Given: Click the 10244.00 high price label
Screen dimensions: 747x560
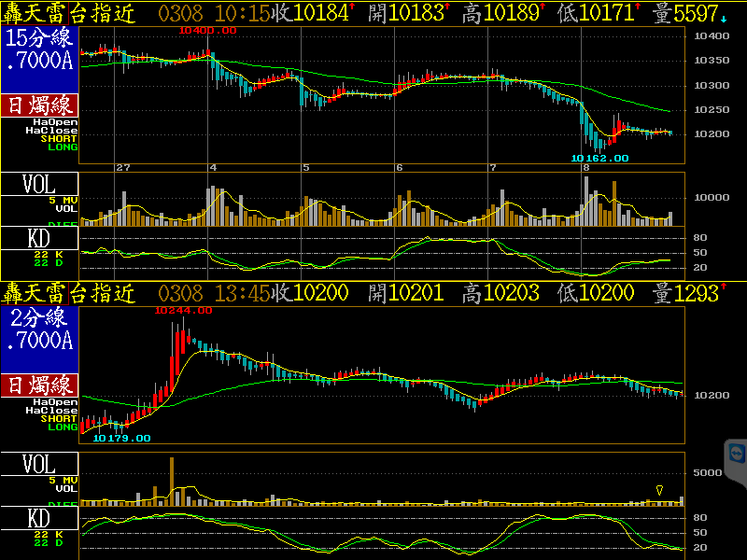Looking at the screenshot, I should pos(182,309).
